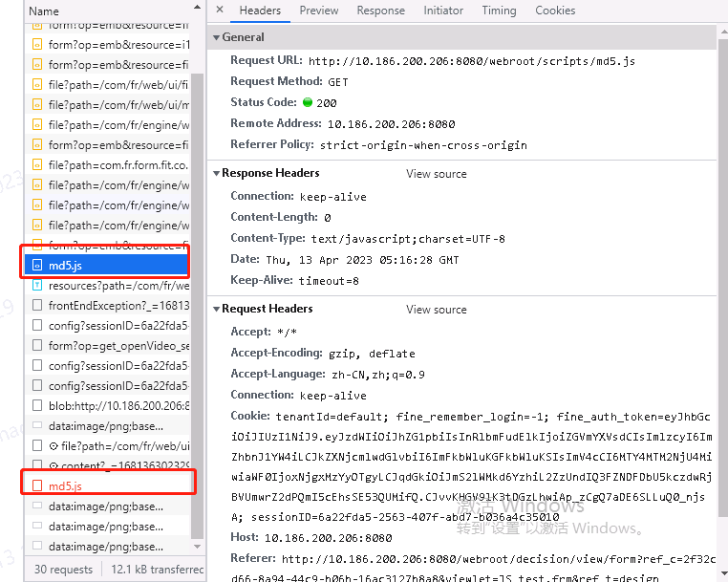Click the Content-Length 0 value
The width and height of the screenshot is (728, 582).
(x=328, y=217)
